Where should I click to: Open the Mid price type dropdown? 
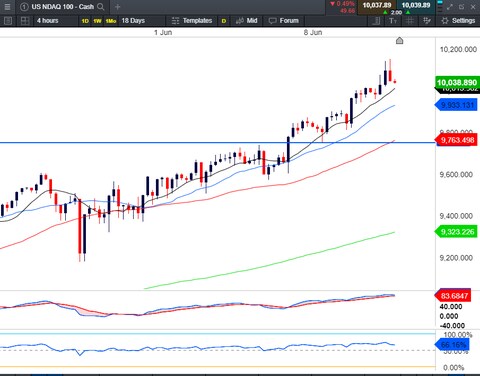tap(247, 21)
